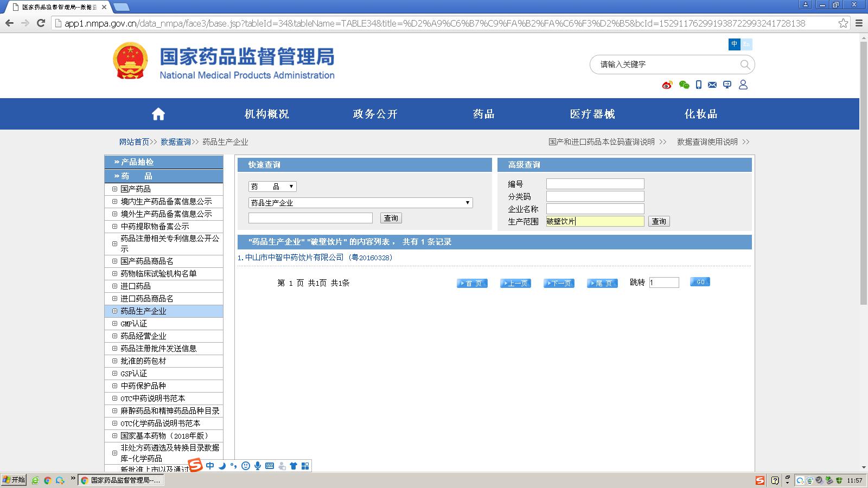Image resolution: width=868 pixels, height=488 pixels.
Task: Open the Sina Weibo sharing icon
Action: coord(666,85)
